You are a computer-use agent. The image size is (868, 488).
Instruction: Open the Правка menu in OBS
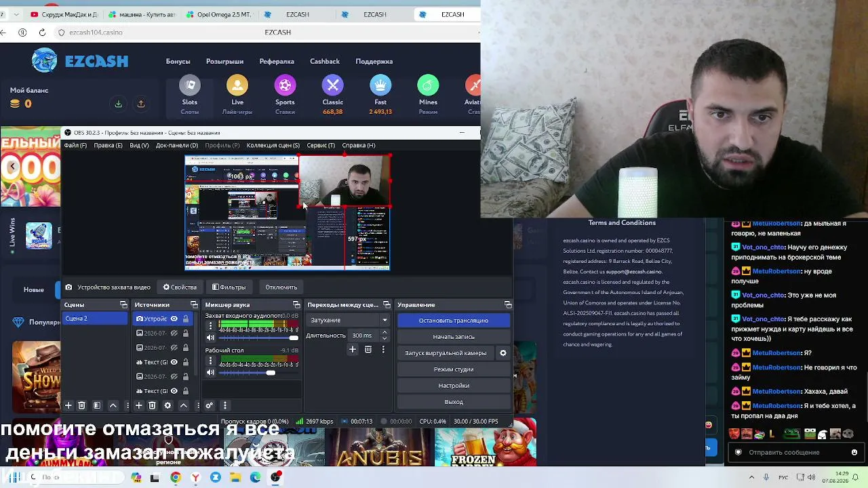coord(108,145)
